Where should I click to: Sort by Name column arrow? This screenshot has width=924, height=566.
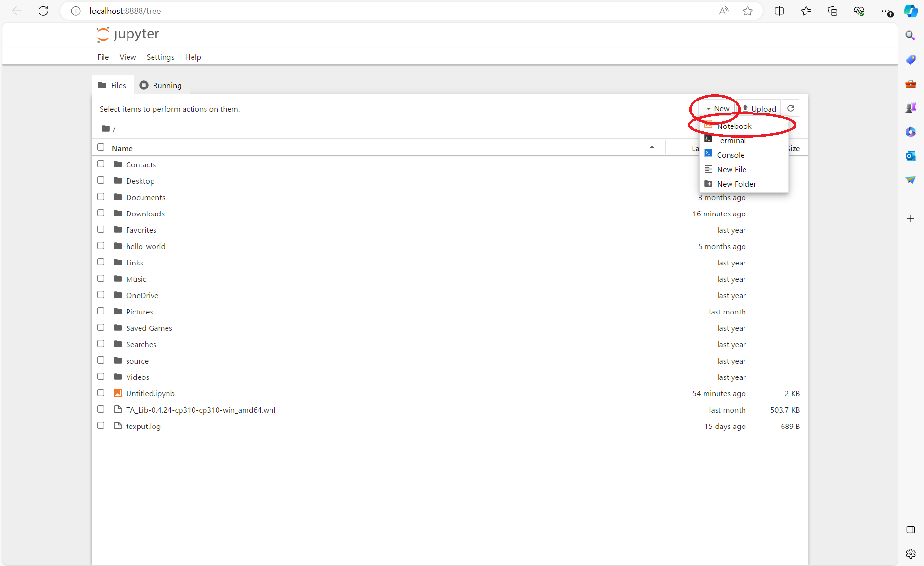point(651,147)
